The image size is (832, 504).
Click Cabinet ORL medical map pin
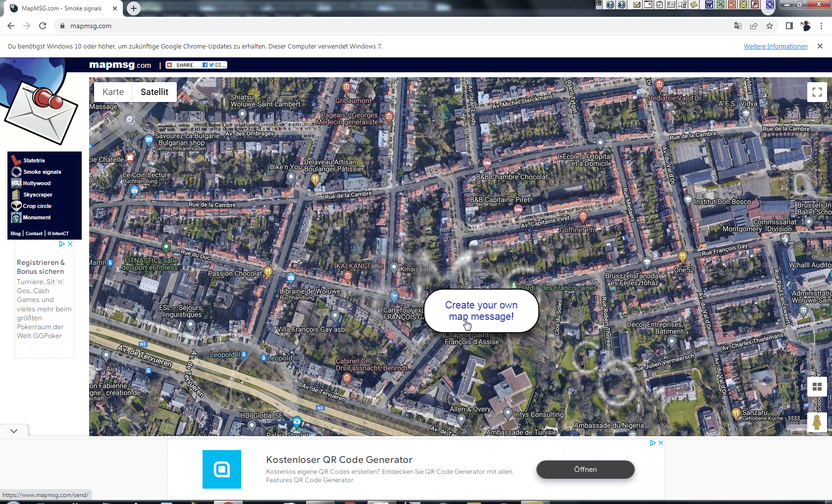pyautogui.click(x=347, y=379)
